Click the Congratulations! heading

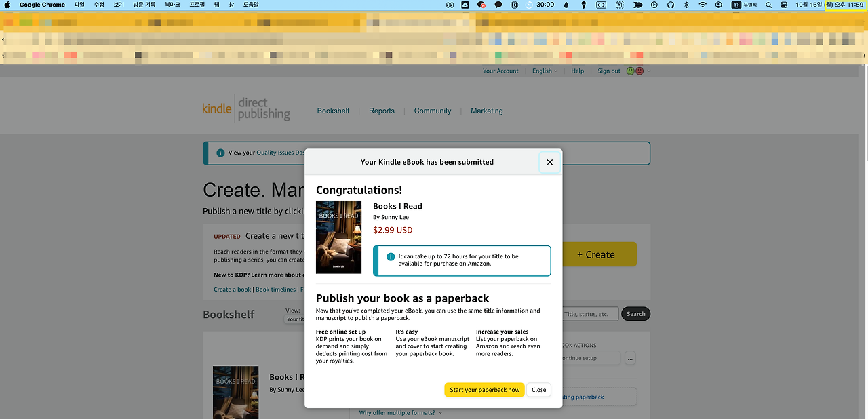coord(359,191)
